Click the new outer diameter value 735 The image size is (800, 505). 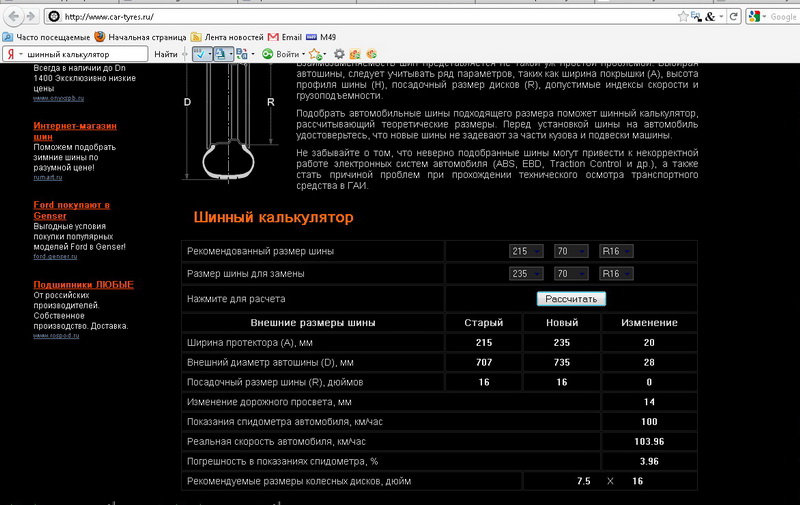click(562, 363)
